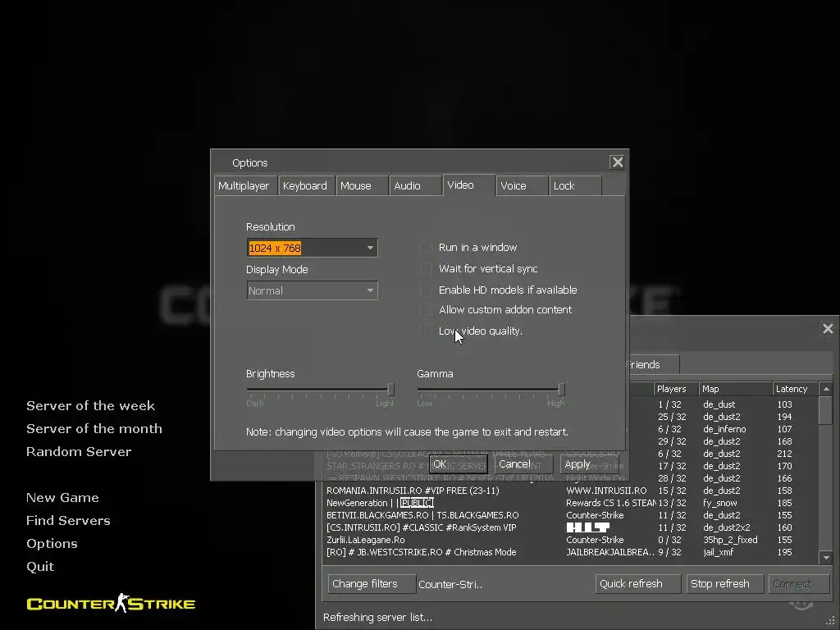Click the 35hp_2_fixed map entry
This screenshot has height=630, width=840.
[x=730, y=540]
